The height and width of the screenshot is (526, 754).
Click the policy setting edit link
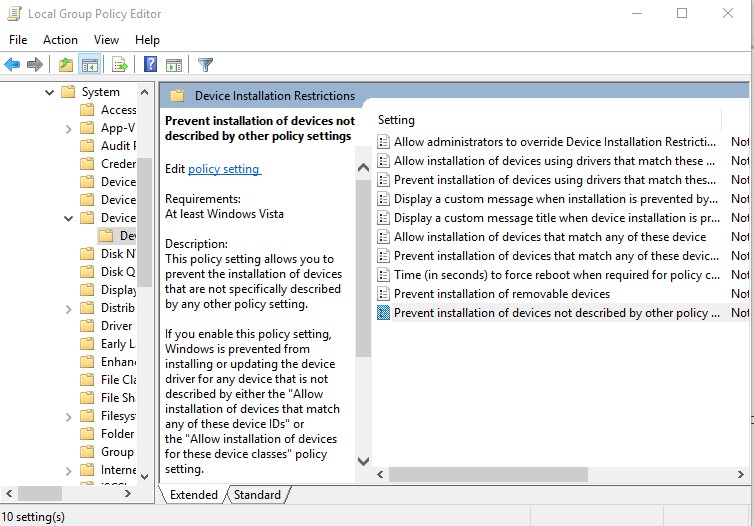point(224,169)
